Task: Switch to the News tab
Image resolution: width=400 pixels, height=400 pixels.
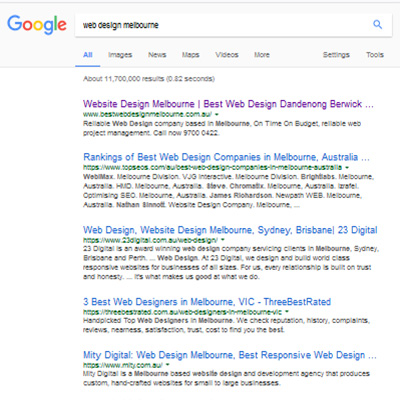Action: (157, 55)
